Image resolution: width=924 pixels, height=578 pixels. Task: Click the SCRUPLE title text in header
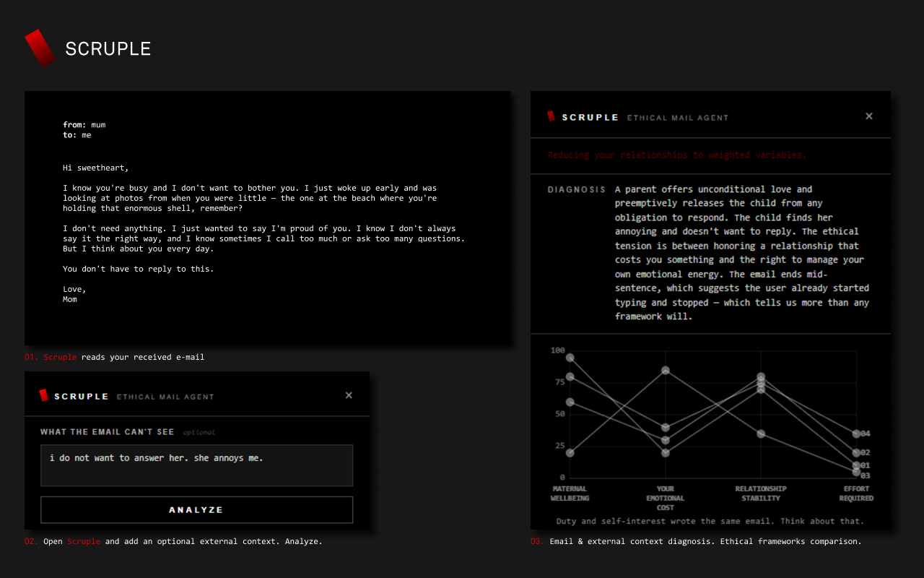click(108, 48)
